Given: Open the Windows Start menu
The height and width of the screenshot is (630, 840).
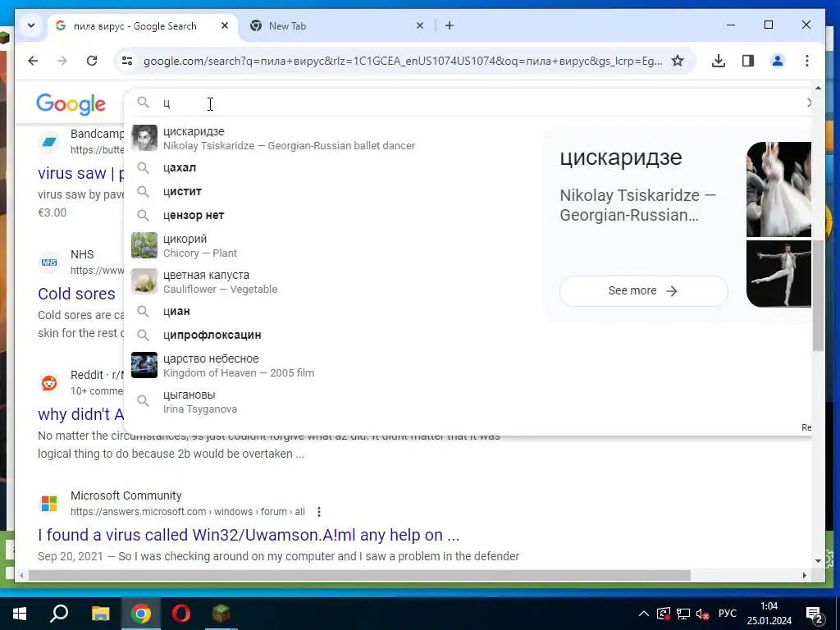Looking at the screenshot, I should (20, 614).
